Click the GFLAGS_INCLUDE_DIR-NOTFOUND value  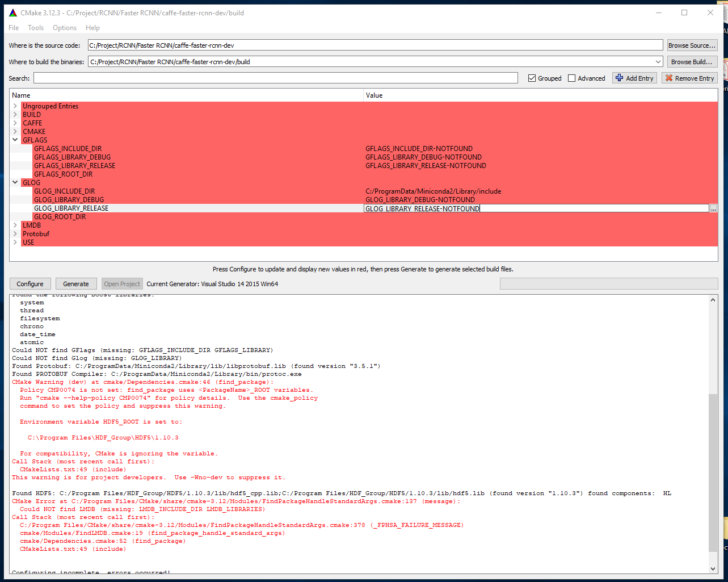[419, 149]
